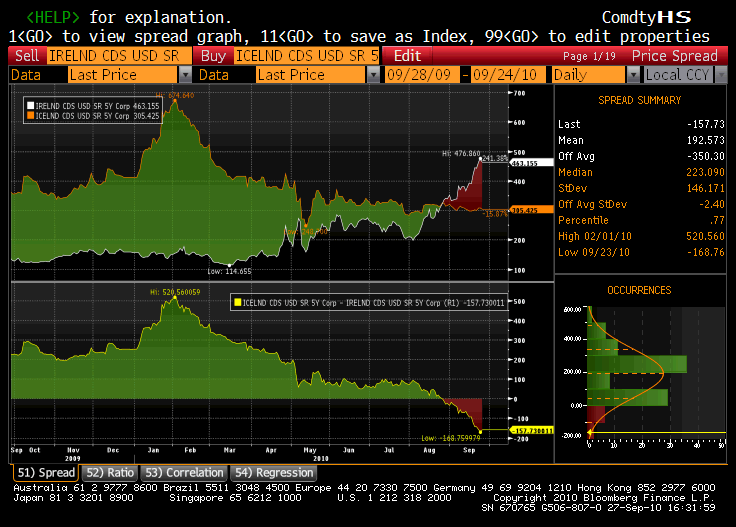Open the Daily periodicity dropdown arrow
Viewport: 736px width, 527px height.
coord(634,75)
